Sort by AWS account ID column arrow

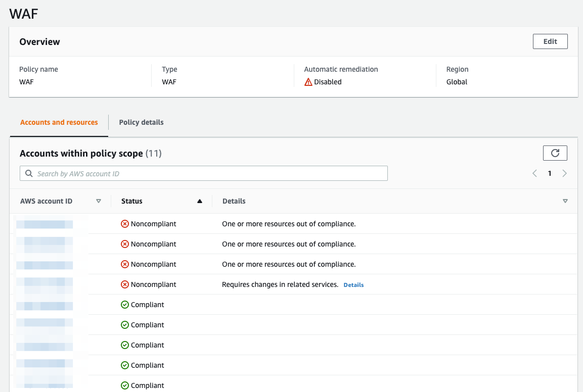click(x=99, y=201)
